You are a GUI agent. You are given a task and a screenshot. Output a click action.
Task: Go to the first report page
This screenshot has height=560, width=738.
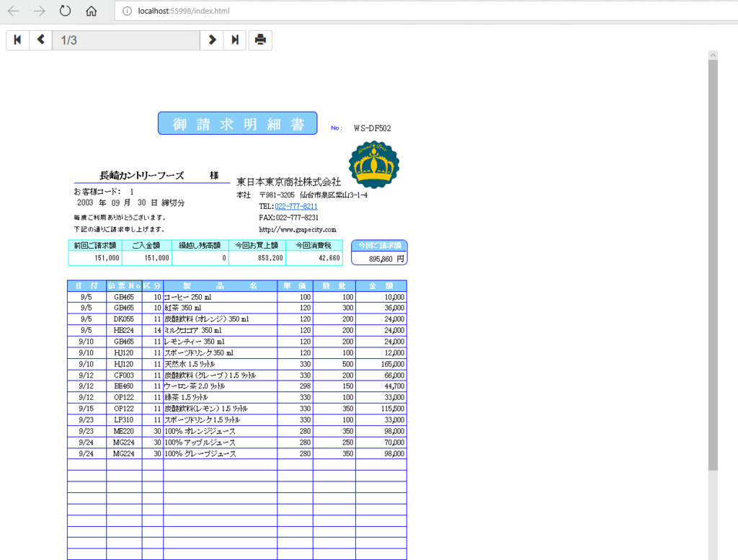17,40
